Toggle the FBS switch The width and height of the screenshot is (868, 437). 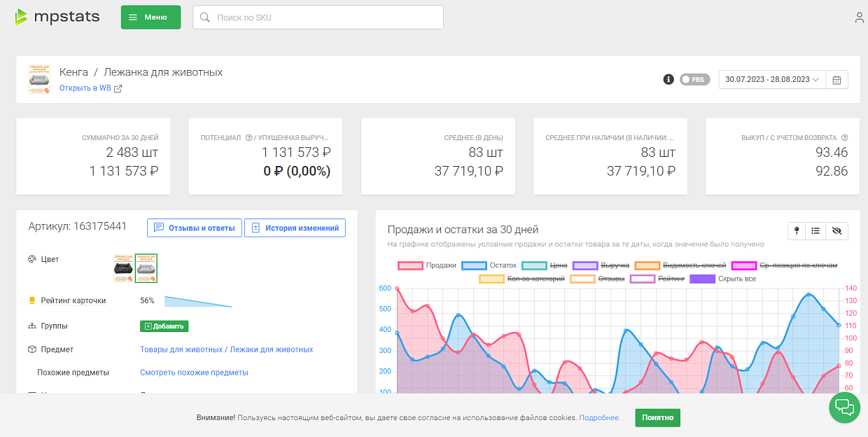pyautogui.click(x=694, y=80)
